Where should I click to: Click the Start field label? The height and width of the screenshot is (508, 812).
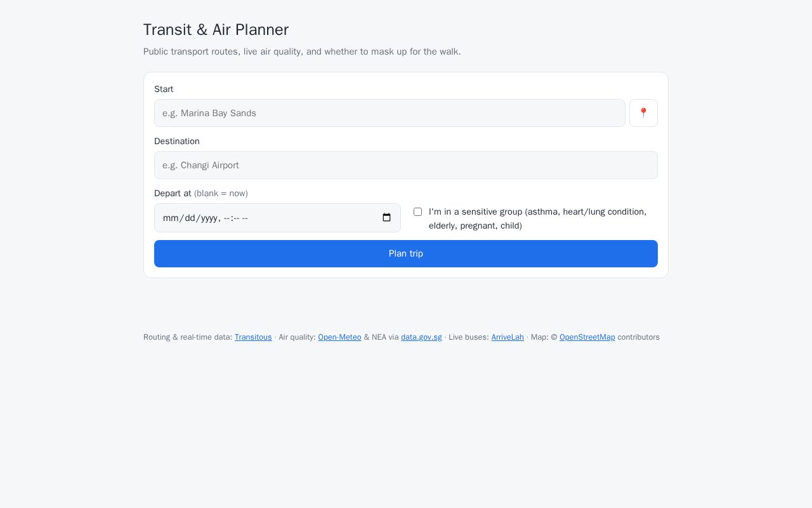click(164, 90)
